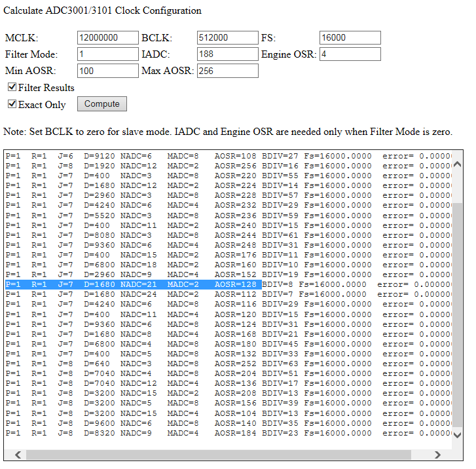The width and height of the screenshot is (476, 469).
Task: Select the result row with AOSR=236
Action: (x=229, y=216)
